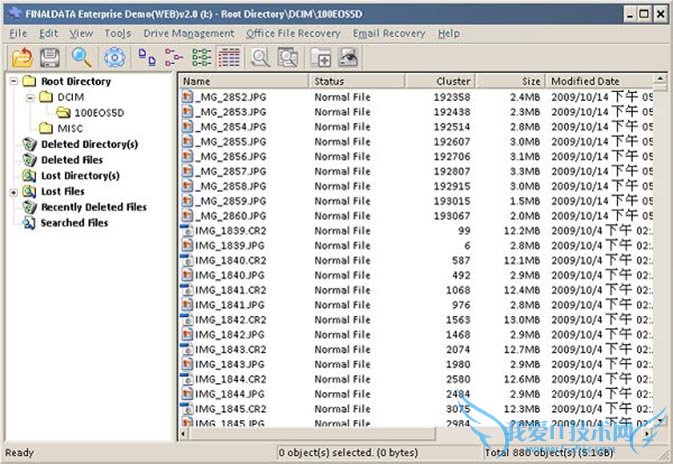Open the Office File Recovery menu
The height and width of the screenshot is (464, 673).
293,33
